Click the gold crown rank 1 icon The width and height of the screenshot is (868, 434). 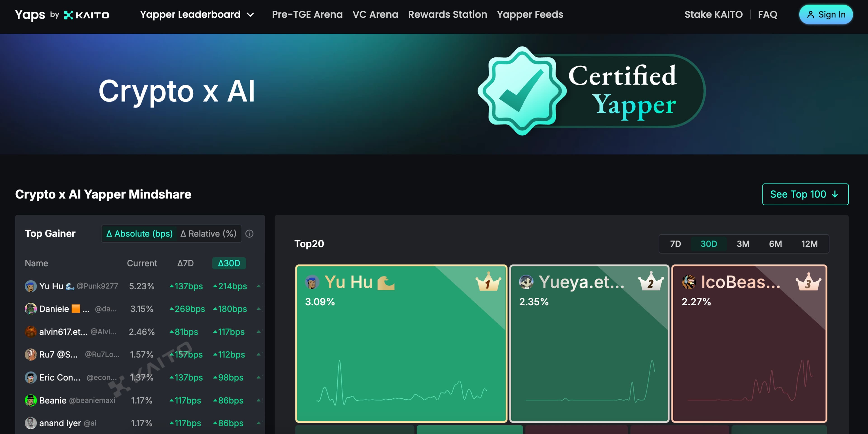pos(488,282)
